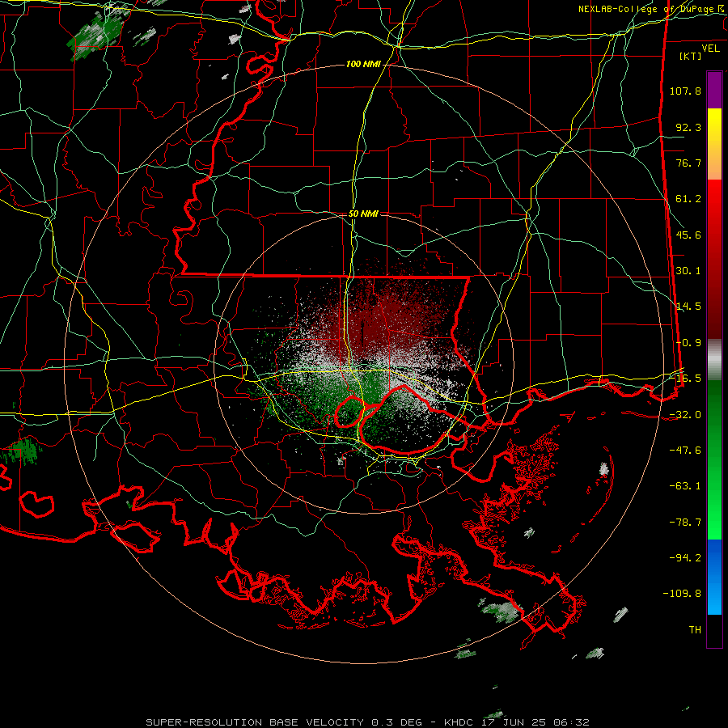Pick the yellow-orange segment of the color bar

click(x=714, y=144)
